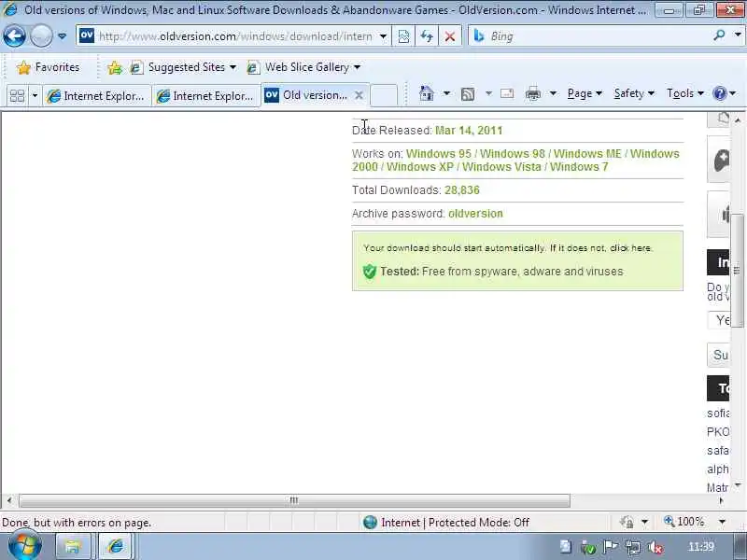
Task: Stop page loading with red X icon
Action: (x=449, y=36)
